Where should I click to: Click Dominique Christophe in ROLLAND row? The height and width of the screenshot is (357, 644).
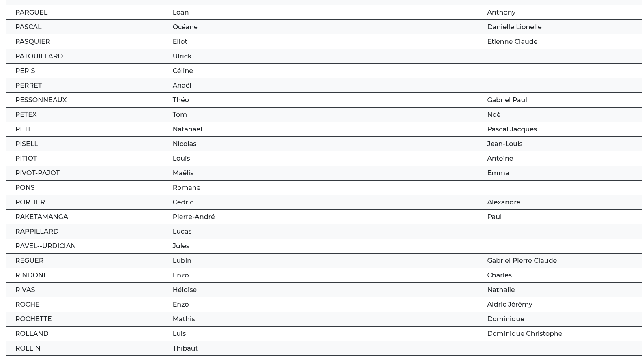click(x=524, y=334)
